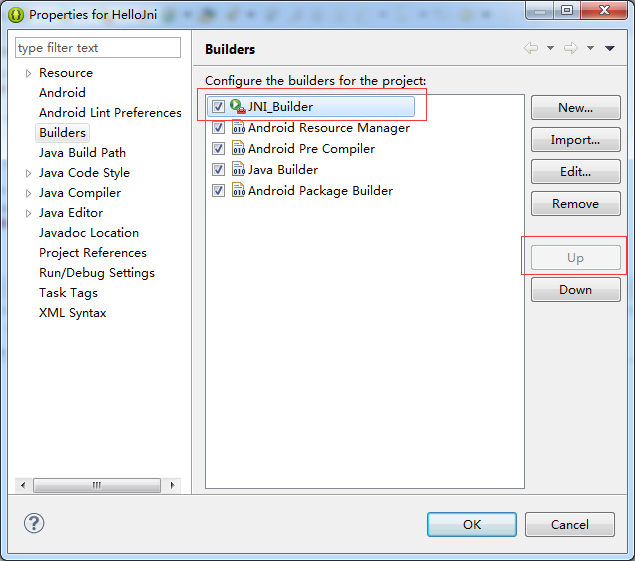Open the Task Tags page
Screen dimensions: 635x561
(68, 293)
